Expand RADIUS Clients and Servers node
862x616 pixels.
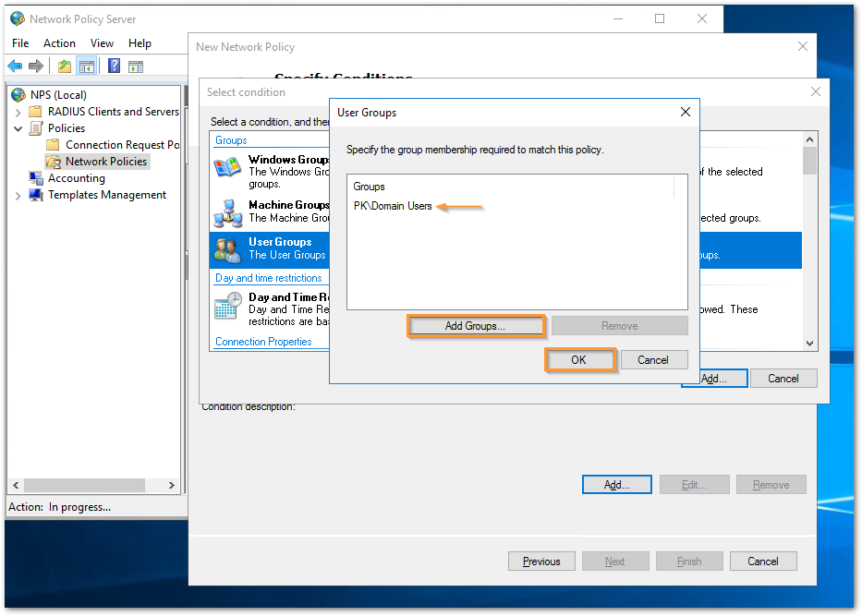click(x=18, y=112)
